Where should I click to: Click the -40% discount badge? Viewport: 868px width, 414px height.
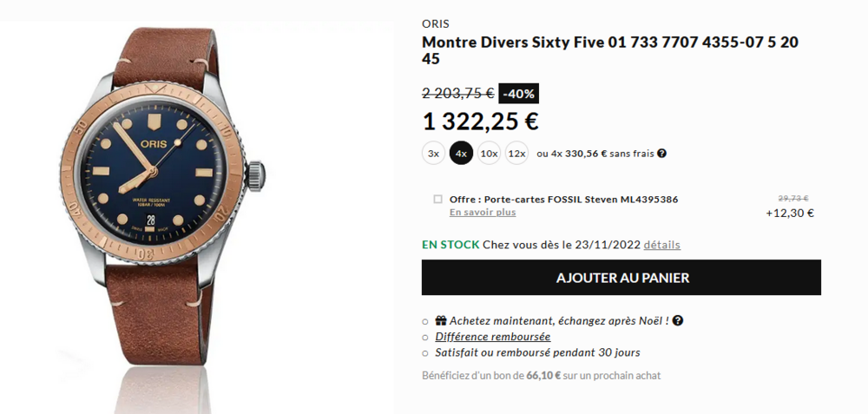[x=519, y=94]
